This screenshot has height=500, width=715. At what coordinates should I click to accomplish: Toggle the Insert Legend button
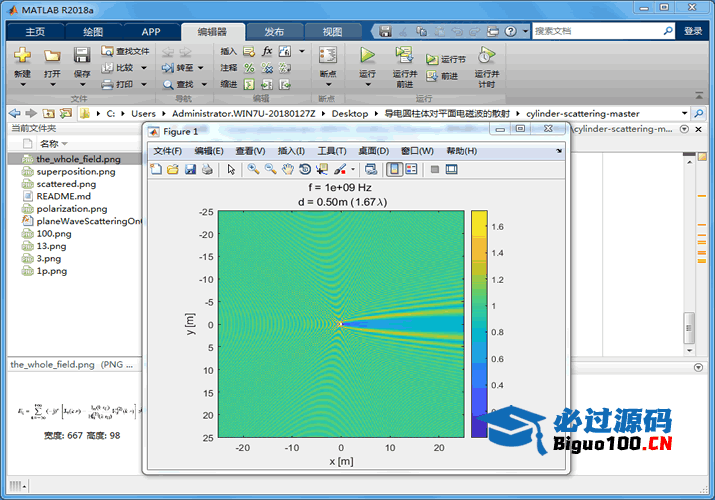pos(411,170)
